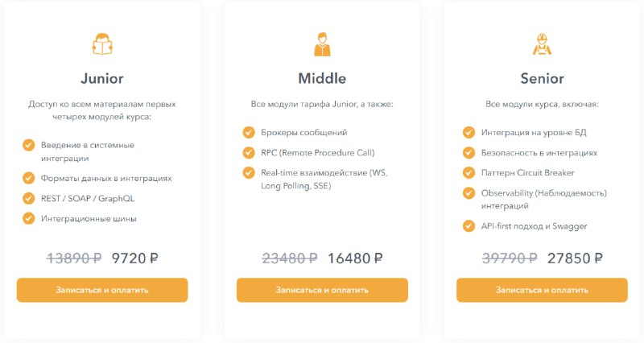Click Записаться и оплатить under Junior

pyautogui.click(x=102, y=290)
